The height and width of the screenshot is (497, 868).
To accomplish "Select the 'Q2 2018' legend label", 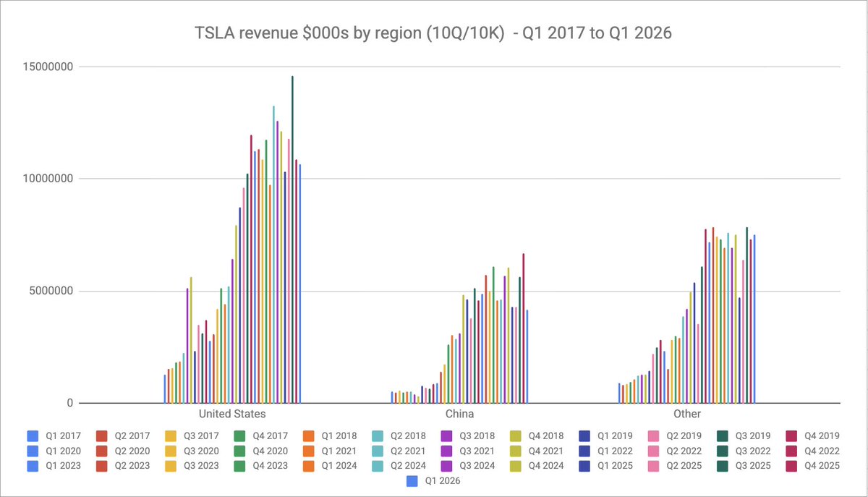I will point(408,436).
